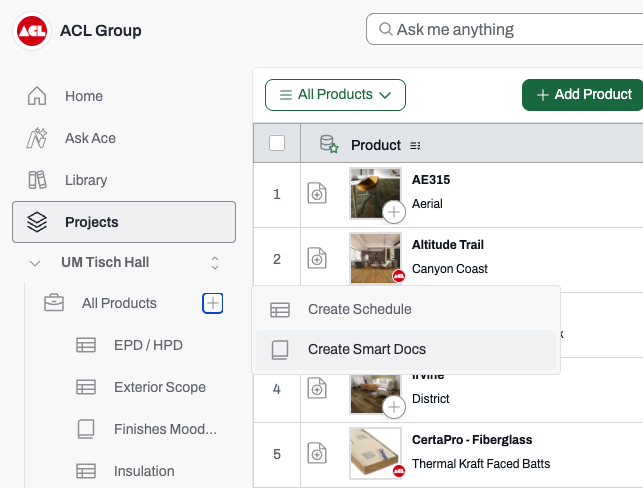Open the Altitude Trail product name
The image size is (643, 488).
pyautogui.click(x=448, y=245)
